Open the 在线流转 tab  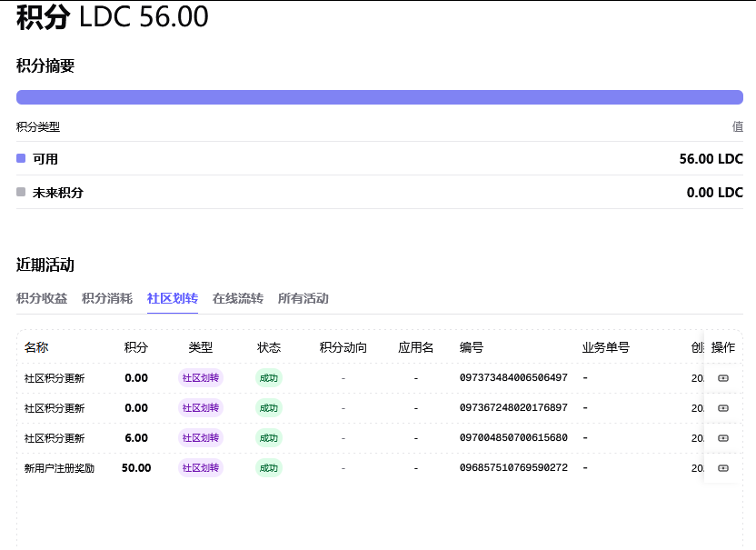coord(238,299)
